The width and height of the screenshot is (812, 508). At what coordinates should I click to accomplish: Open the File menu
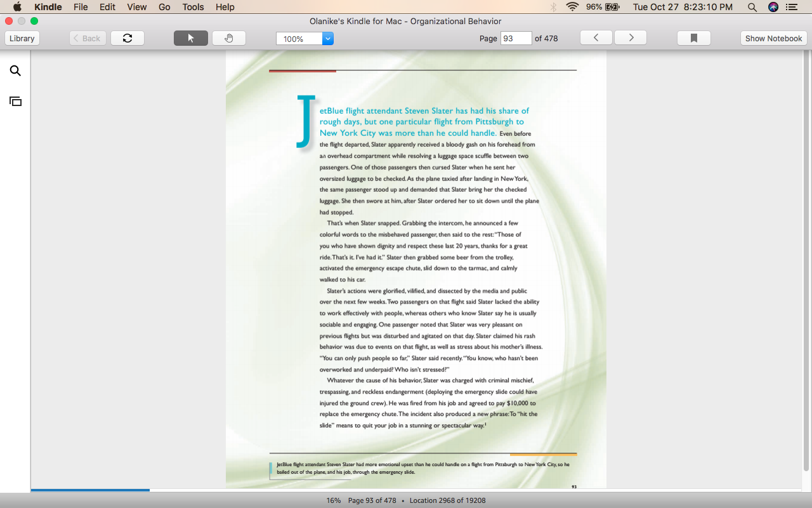[x=81, y=7]
